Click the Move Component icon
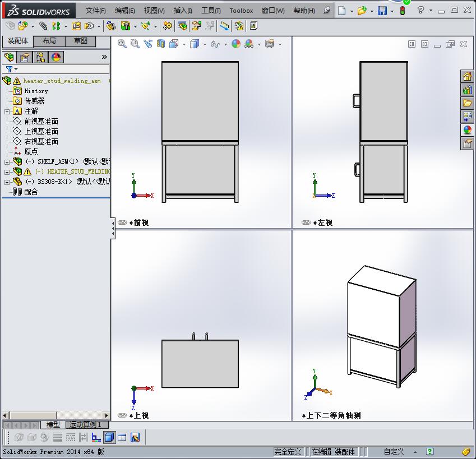Viewport: 476px width, 459px height. click(x=89, y=26)
